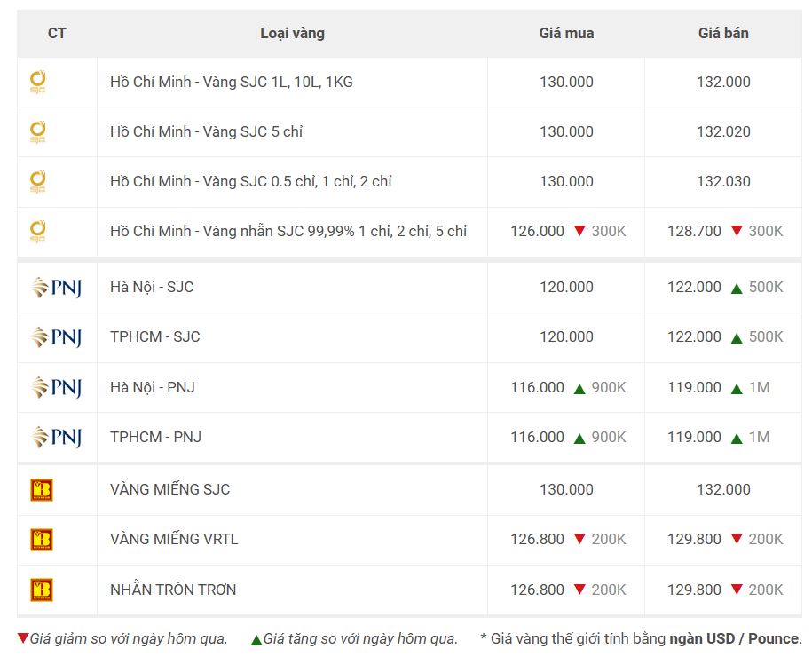Click the TPHCM - SJC gold type text
Image resolution: width=812 pixels, height=665 pixels.
[154, 336]
